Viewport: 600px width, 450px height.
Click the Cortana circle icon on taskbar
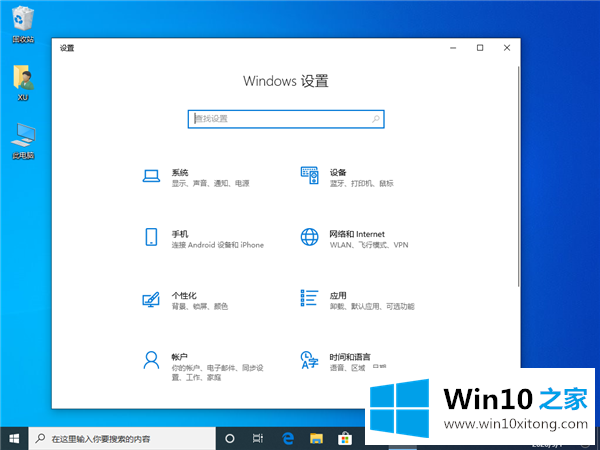pyautogui.click(x=230, y=439)
